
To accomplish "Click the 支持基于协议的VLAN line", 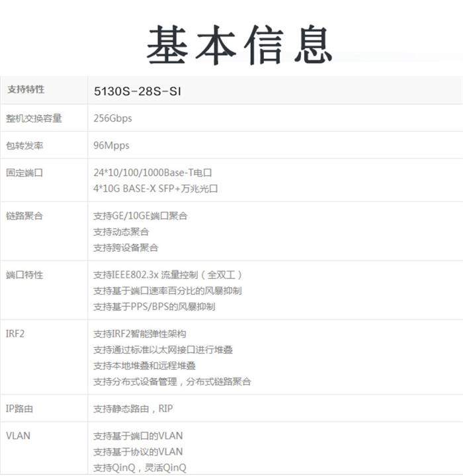I will click(x=138, y=452).
